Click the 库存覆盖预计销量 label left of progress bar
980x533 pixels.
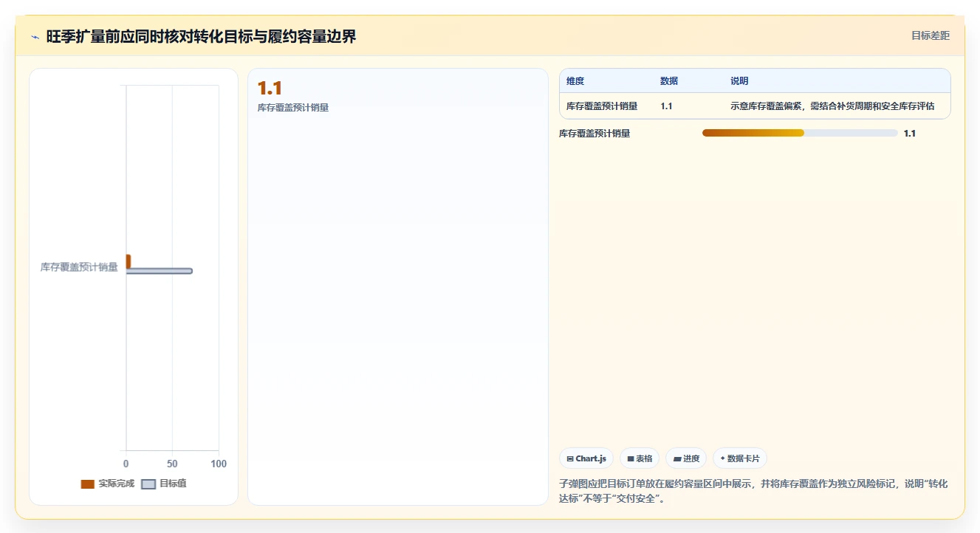[594, 134]
